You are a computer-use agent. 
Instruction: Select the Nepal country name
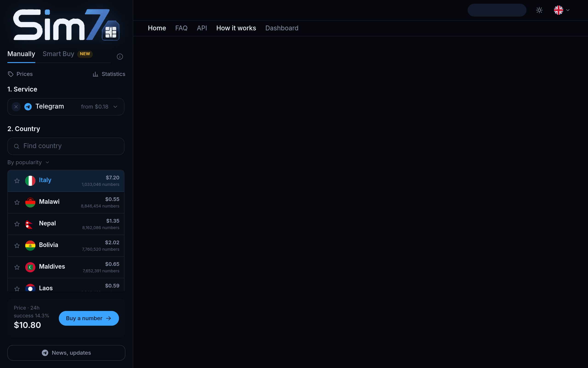point(47,223)
